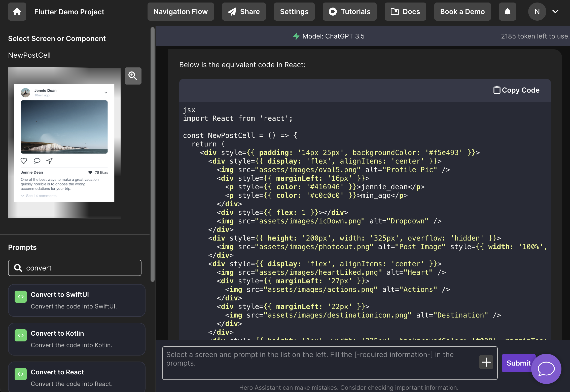570x392 pixels.
Task: Open the notifications bell
Action: (x=507, y=12)
